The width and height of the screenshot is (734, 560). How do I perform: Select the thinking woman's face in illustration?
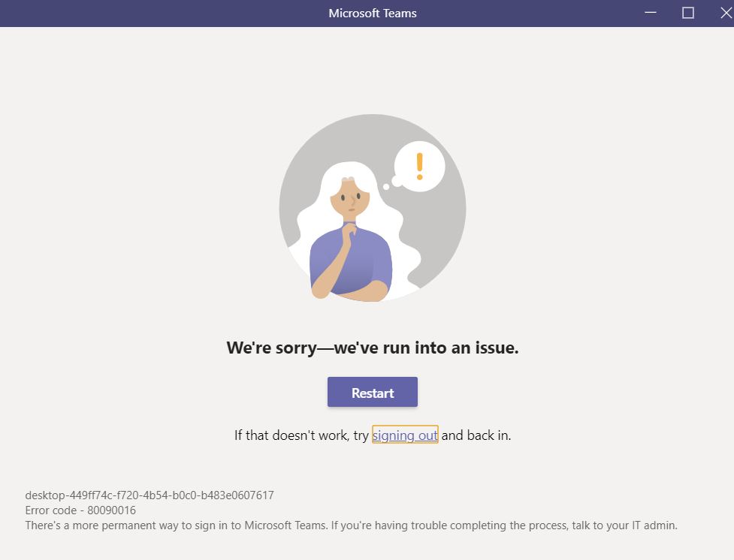click(x=350, y=199)
